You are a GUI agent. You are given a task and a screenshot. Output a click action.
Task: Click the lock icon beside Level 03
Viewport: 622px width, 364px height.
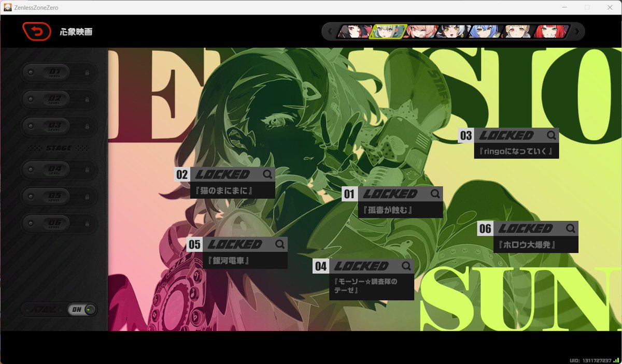tap(87, 126)
